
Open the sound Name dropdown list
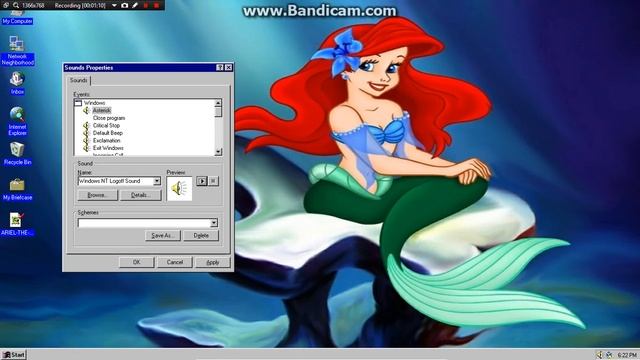(157, 181)
